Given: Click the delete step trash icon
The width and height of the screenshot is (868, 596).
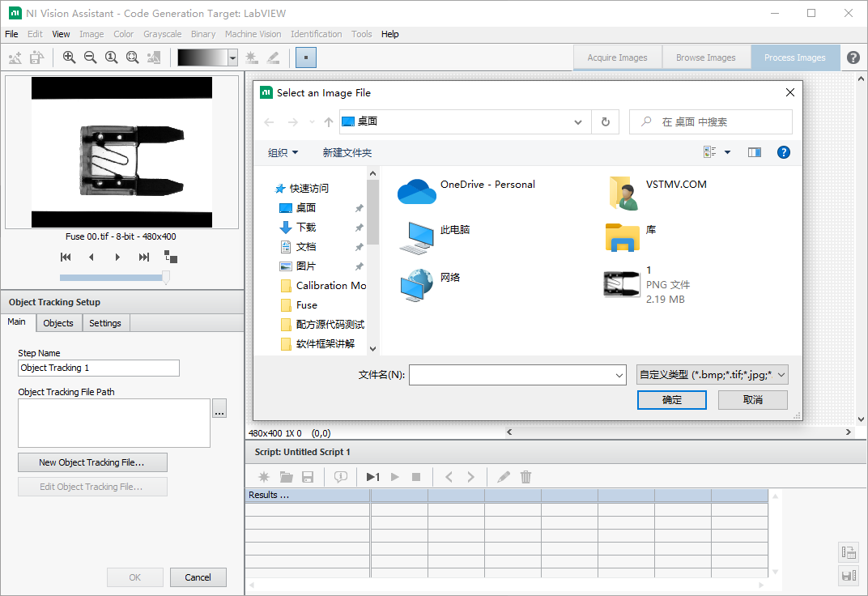Looking at the screenshot, I should tap(525, 477).
